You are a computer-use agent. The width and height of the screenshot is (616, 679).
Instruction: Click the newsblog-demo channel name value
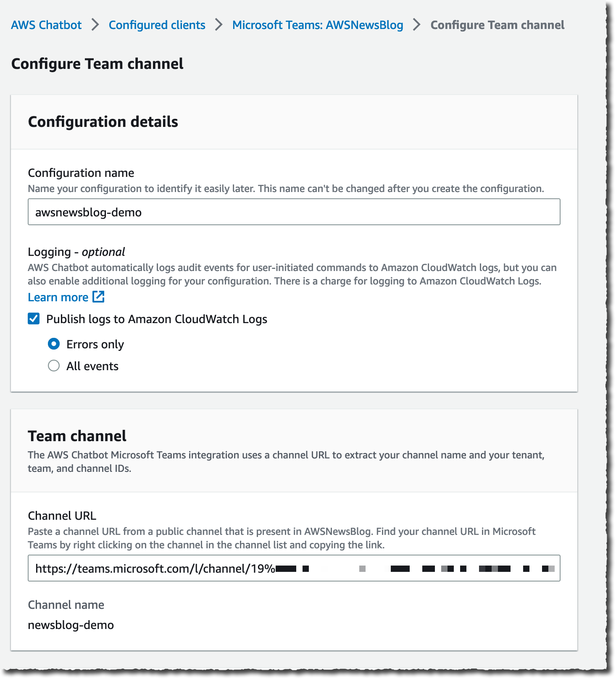point(71,625)
